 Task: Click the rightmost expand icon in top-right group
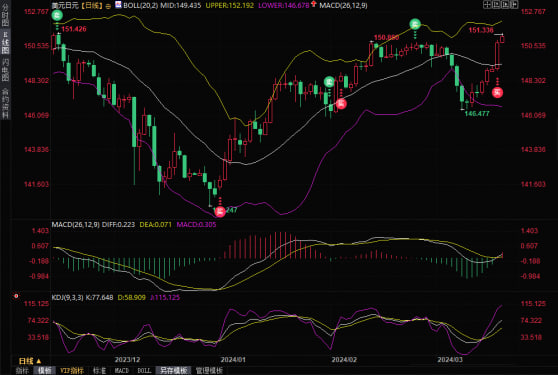pos(514,4)
